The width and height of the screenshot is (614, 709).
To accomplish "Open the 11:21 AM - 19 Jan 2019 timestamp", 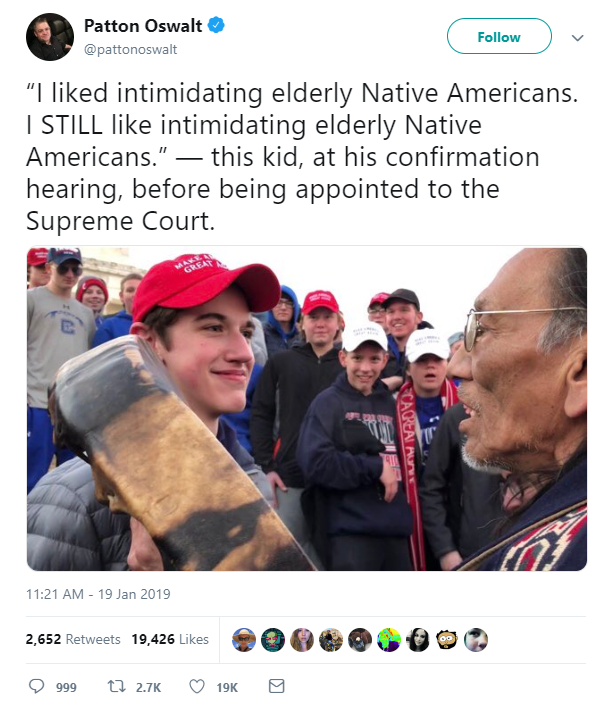I will pyautogui.click(x=98, y=594).
